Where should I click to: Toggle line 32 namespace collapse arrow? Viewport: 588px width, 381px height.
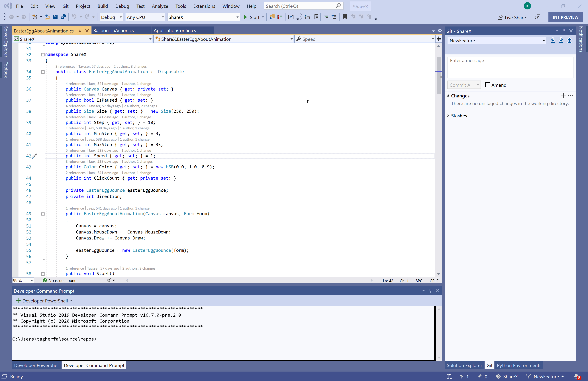(42, 54)
